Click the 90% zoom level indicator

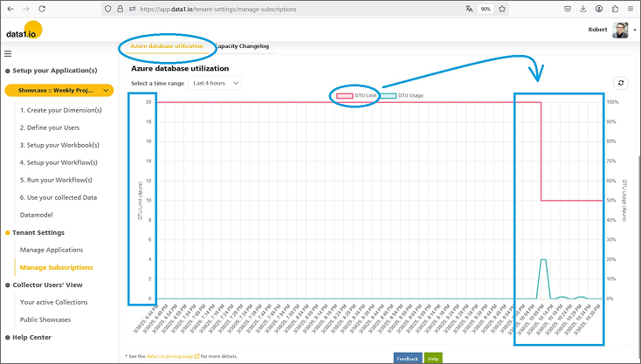486,9
